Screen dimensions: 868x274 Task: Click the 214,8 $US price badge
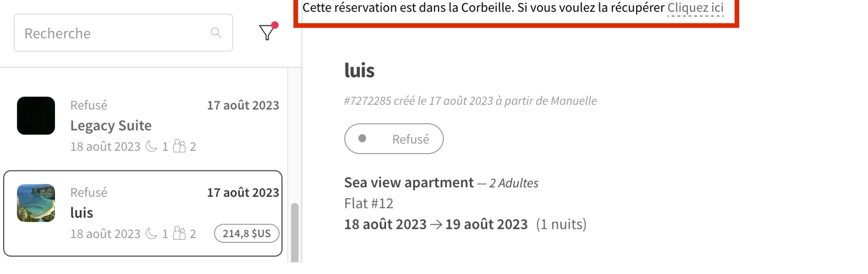click(247, 233)
